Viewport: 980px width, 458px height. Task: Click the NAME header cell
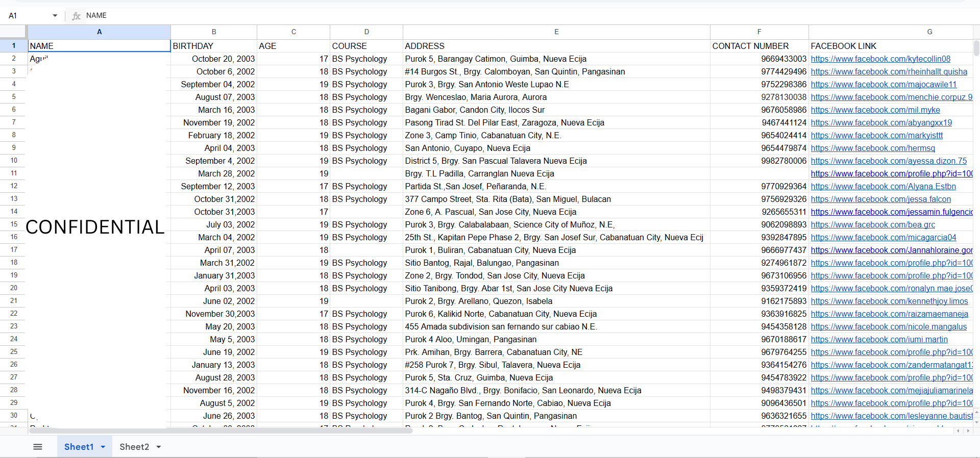point(99,46)
